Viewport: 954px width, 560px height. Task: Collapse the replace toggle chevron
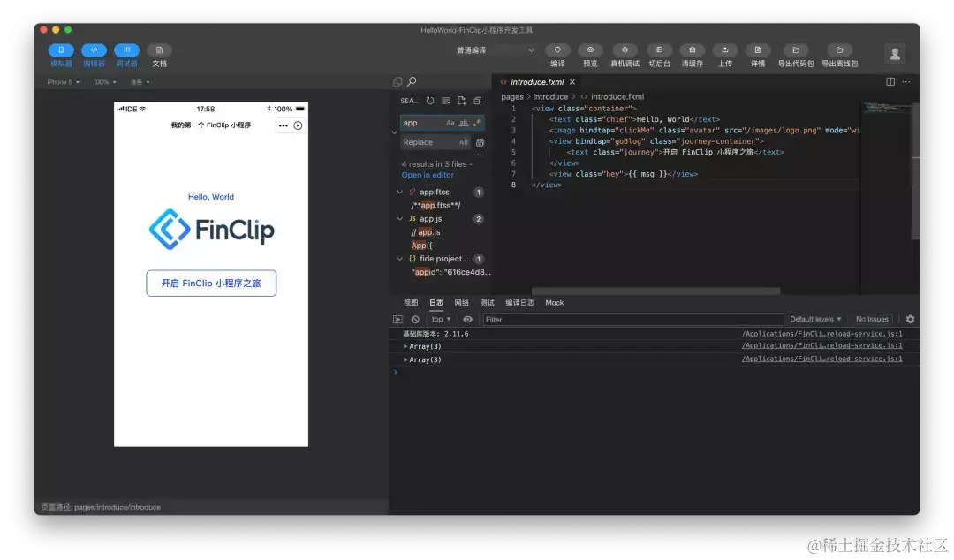394,132
